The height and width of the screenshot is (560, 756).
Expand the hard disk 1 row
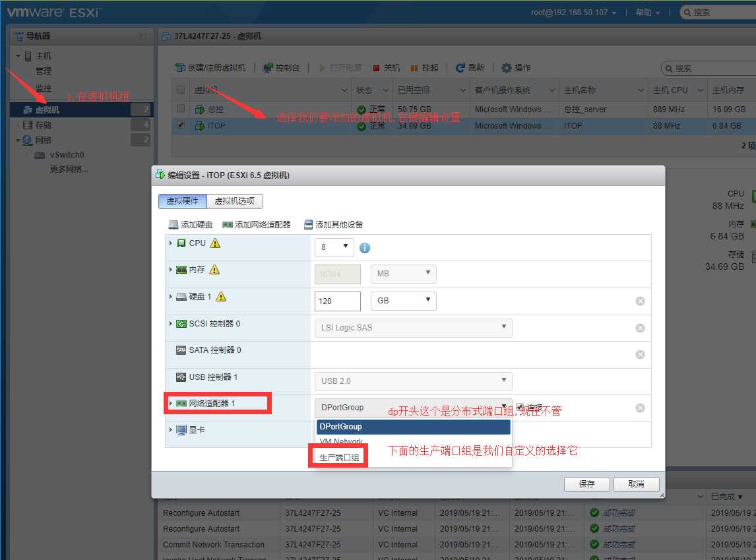click(x=171, y=296)
